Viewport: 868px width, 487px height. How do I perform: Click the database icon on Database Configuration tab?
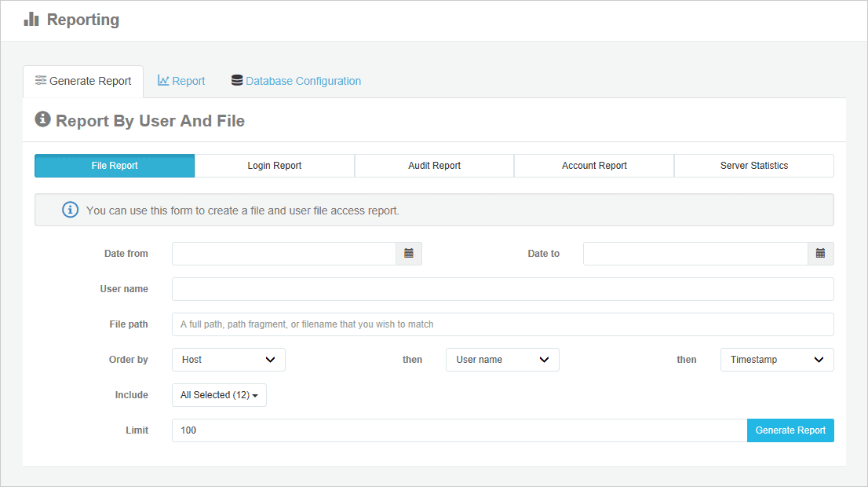tap(236, 80)
